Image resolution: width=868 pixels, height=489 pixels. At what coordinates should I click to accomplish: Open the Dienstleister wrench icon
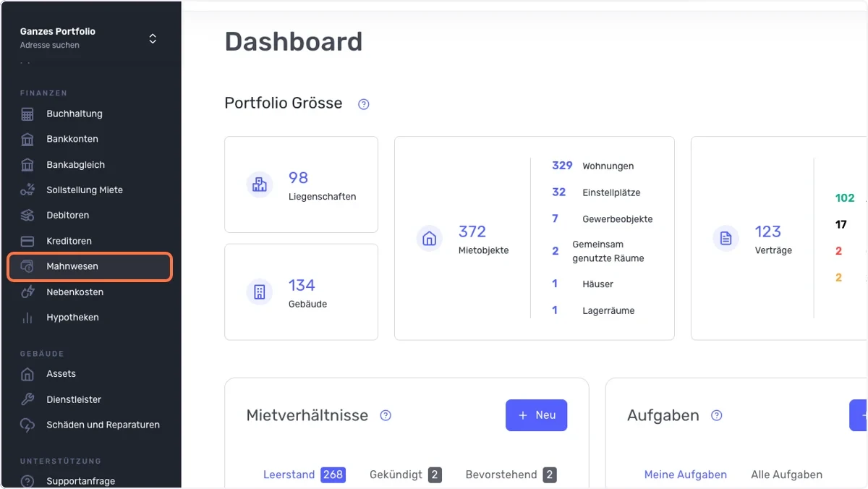(x=27, y=399)
